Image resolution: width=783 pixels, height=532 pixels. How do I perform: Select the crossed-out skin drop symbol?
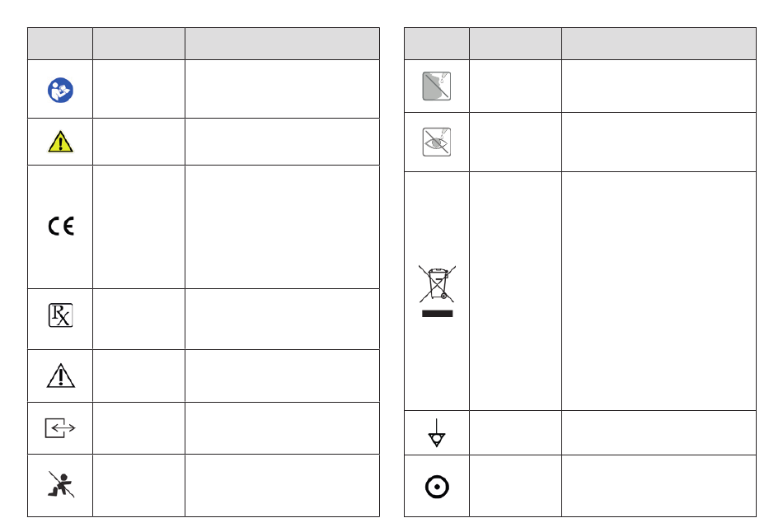tap(437, 86)
